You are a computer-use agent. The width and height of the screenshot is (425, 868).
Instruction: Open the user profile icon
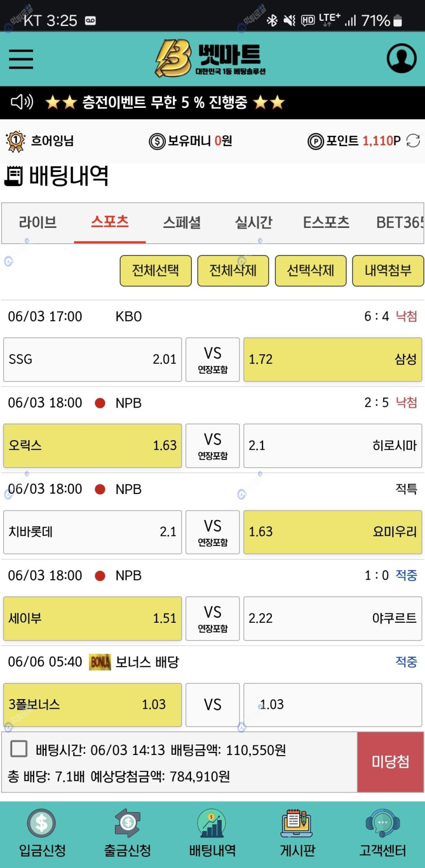402,59
